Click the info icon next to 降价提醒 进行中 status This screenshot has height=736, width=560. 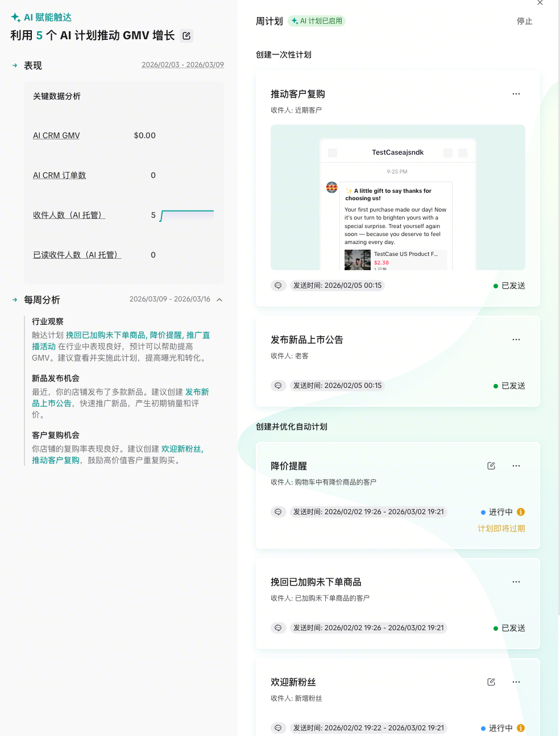coord(521,512)
